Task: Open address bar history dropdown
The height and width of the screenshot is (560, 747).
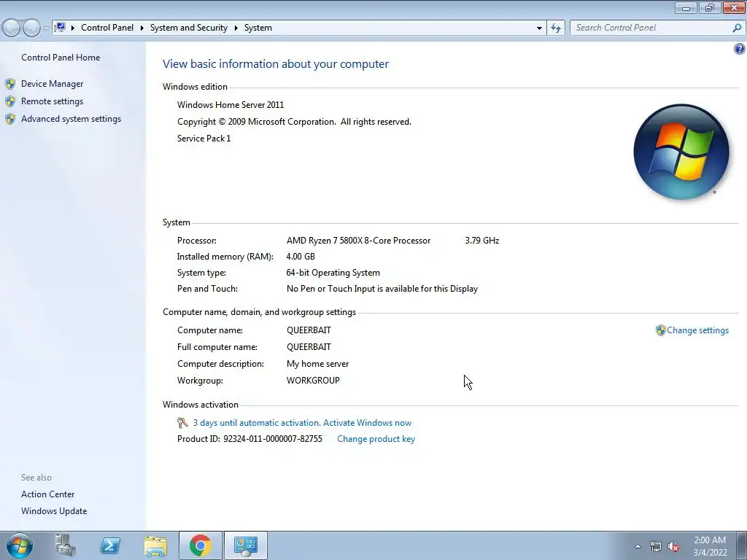Action: coord(539,28)
